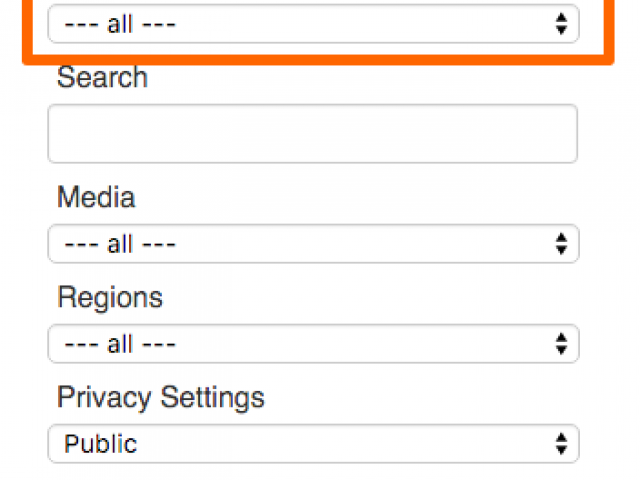Click the Regions dropdown's up-down arrow icon
The height and width of the screenshot is (480, 640).
coord(561,344)
